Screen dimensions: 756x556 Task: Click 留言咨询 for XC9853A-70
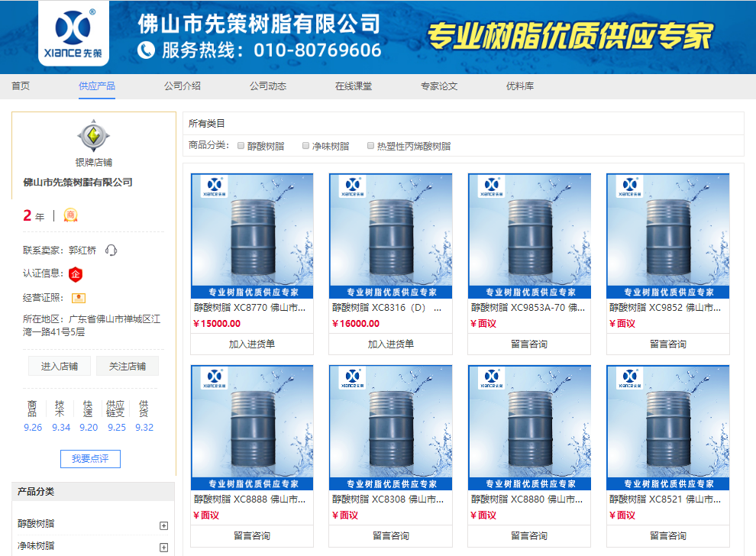529,344
